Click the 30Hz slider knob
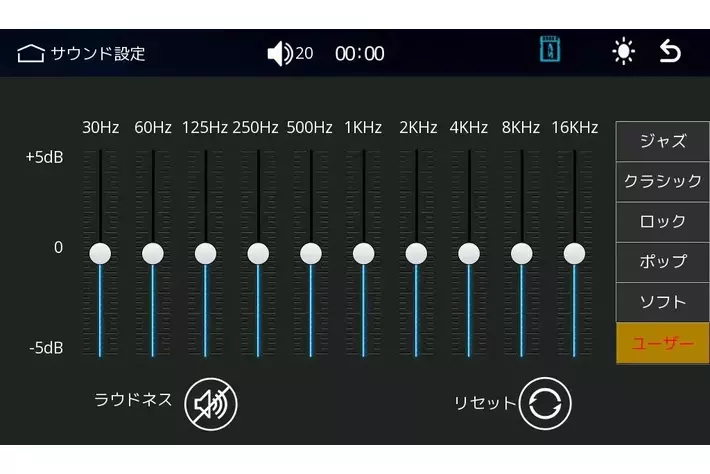710x474 pixels. 100,253
